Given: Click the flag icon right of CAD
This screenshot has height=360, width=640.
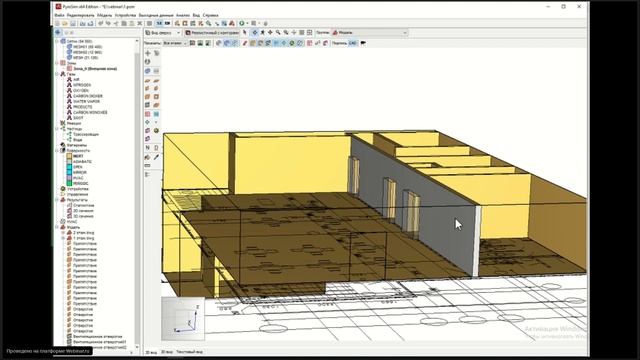Looking at the screenshot, I should click(x=363, y=43).
